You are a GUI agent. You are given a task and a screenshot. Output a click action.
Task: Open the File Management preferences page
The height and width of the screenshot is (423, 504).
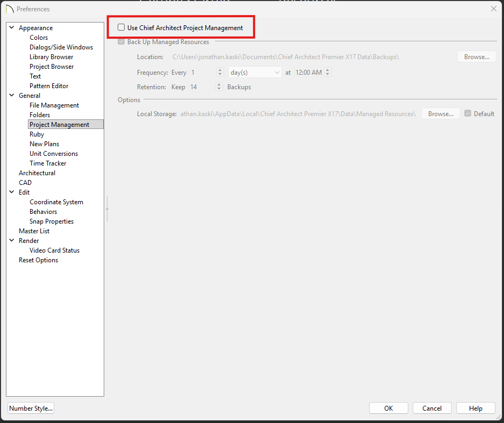(54, 105)
